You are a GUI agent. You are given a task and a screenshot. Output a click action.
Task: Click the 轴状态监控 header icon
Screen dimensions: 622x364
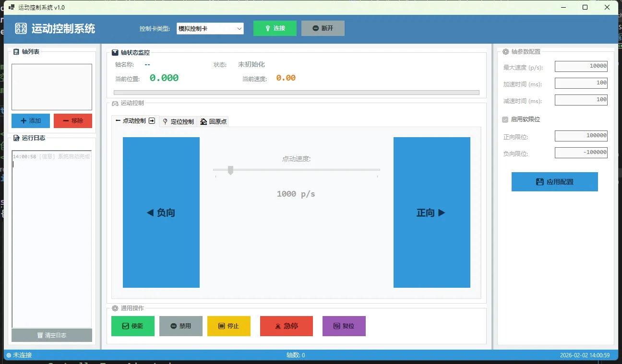(x=115, y=53)
